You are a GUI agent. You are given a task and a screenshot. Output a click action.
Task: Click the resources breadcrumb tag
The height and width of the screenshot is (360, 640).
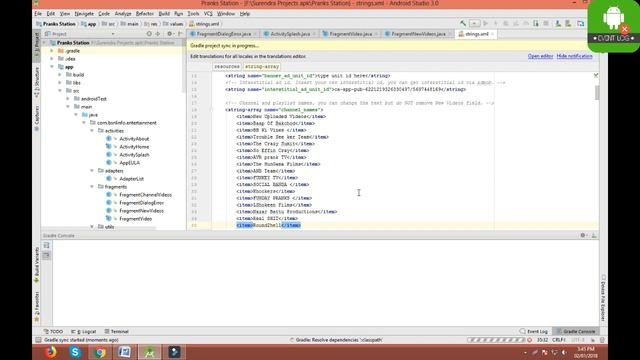click(x=227, y=66)
